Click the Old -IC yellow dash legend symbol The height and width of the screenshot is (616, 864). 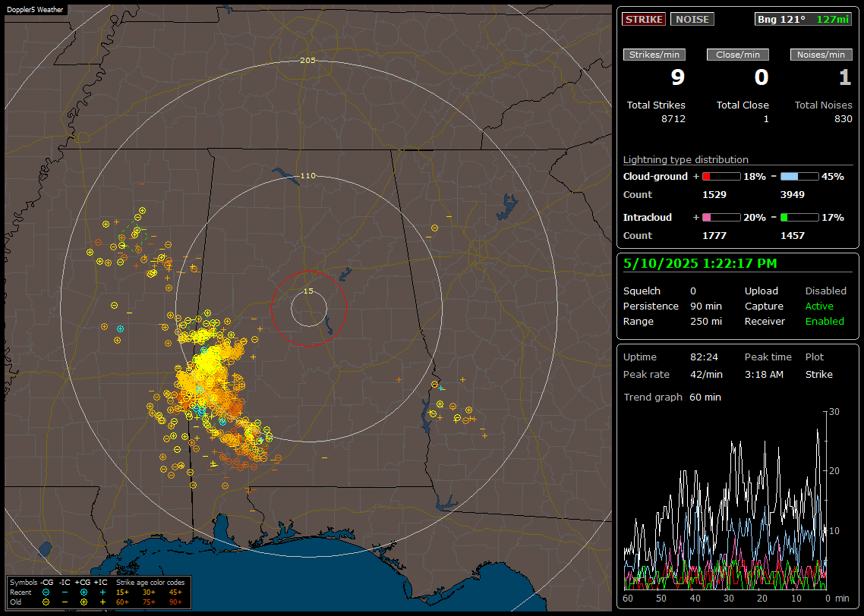(x=65, y=602)
